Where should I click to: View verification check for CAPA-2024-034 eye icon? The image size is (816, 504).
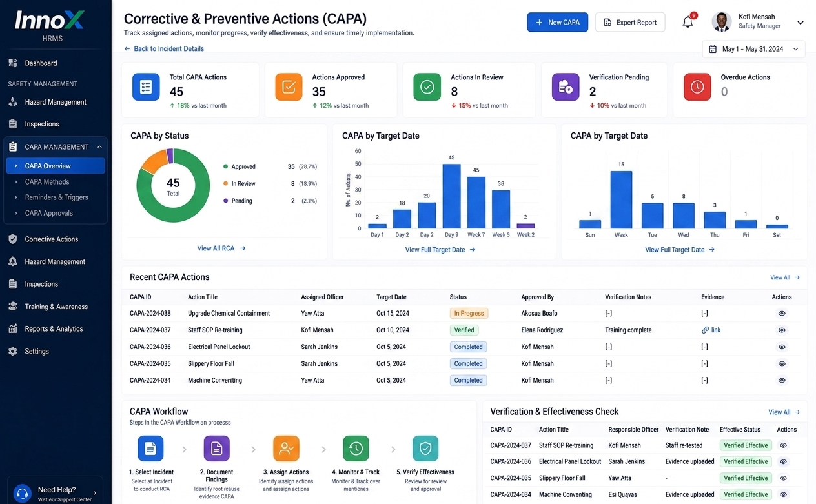tap(784, 495)
